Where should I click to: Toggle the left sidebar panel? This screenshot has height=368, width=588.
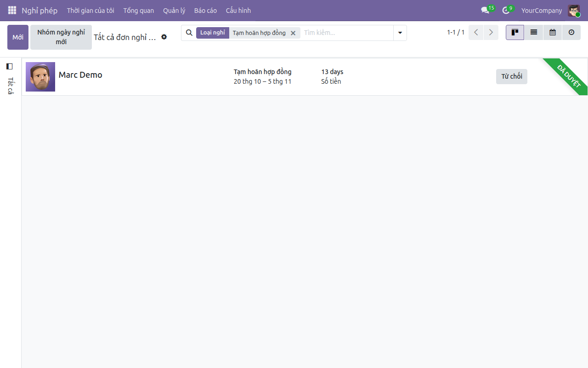(9, 66)
